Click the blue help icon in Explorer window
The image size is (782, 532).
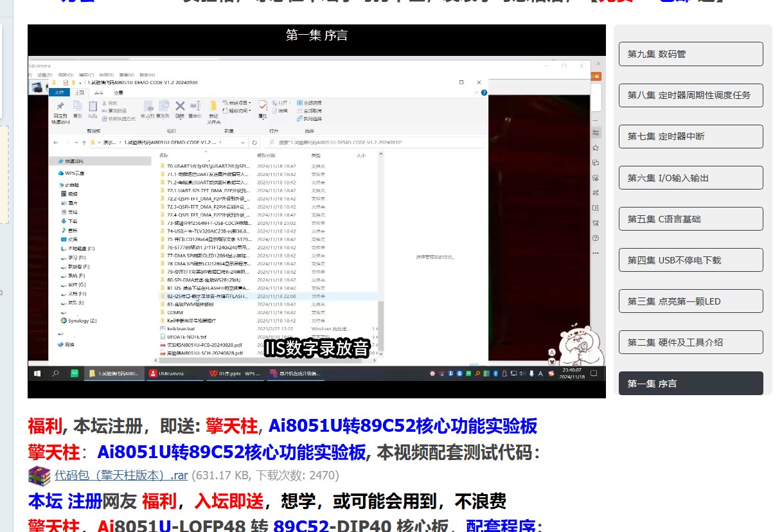(483, 93)
